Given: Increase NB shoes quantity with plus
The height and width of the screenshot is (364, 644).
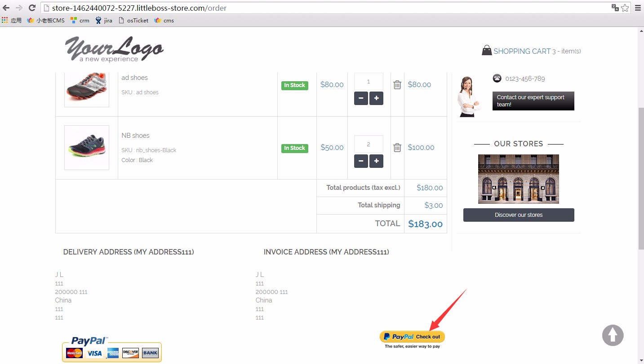Looking at the screenshot, I should pos(376,161).
